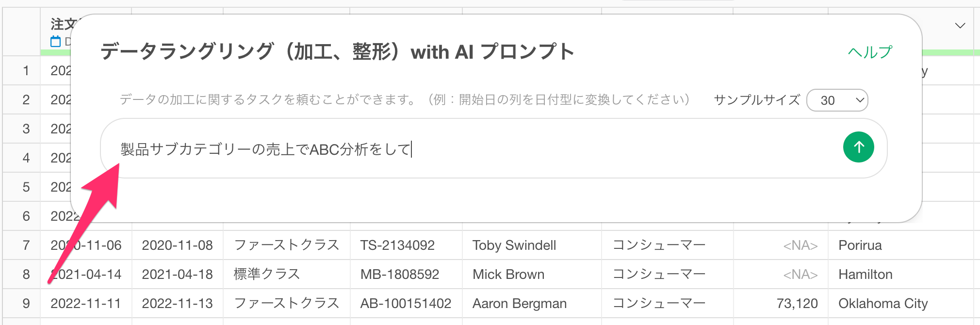Select the Aaron Bergman cell
The image size is (980, 325).
[x=532, y=303]
